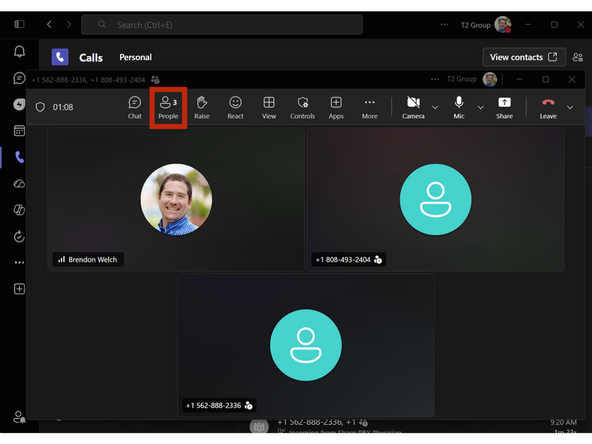The width and height of the screenshot is (592, 444).
Task: Click the View contacts button
Action: [x=524, y=57]
